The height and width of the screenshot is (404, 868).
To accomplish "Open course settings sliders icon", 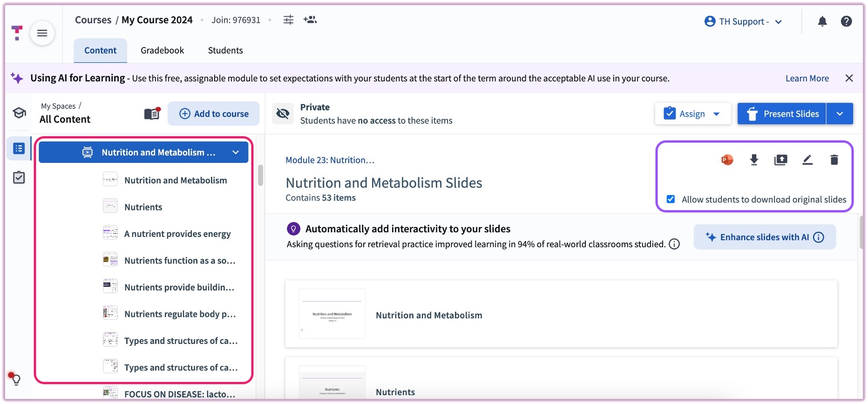I will tap(288, 20).
